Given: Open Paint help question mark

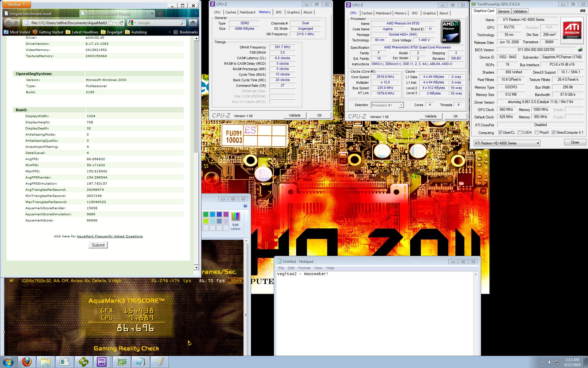Looking at the screenshot, I should [x=245, y=206].
